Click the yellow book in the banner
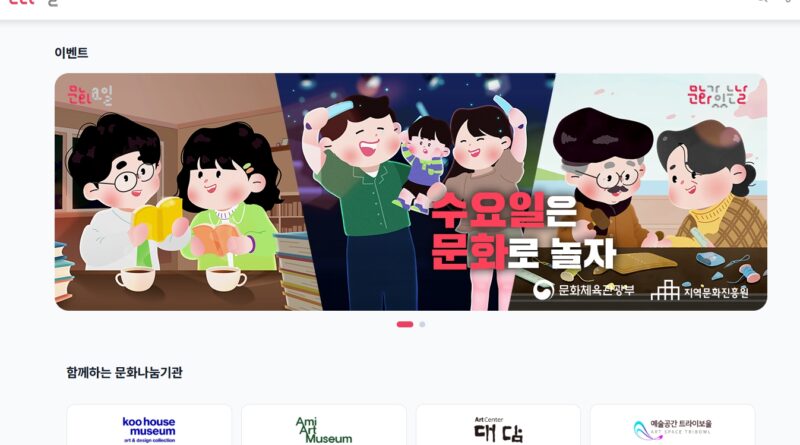The height and width of the screenshot is (445, 800). [157, 218]
